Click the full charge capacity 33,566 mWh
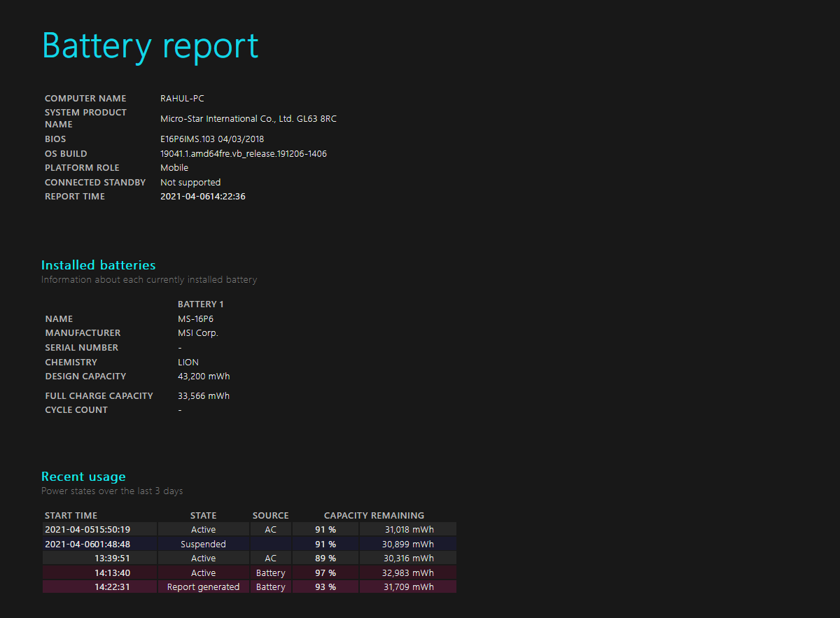This screenshot has height=618, width=840. pyautogui.click(x=204, y=396)
